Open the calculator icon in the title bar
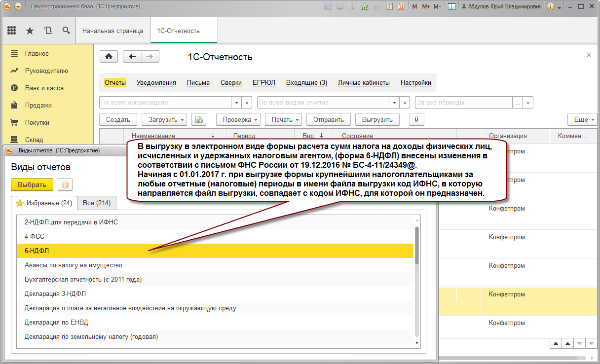The image size is (600, 364). point(390,6)
